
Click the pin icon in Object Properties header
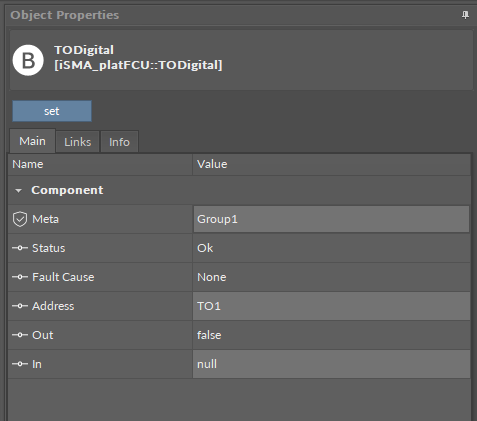pos(465,15)
